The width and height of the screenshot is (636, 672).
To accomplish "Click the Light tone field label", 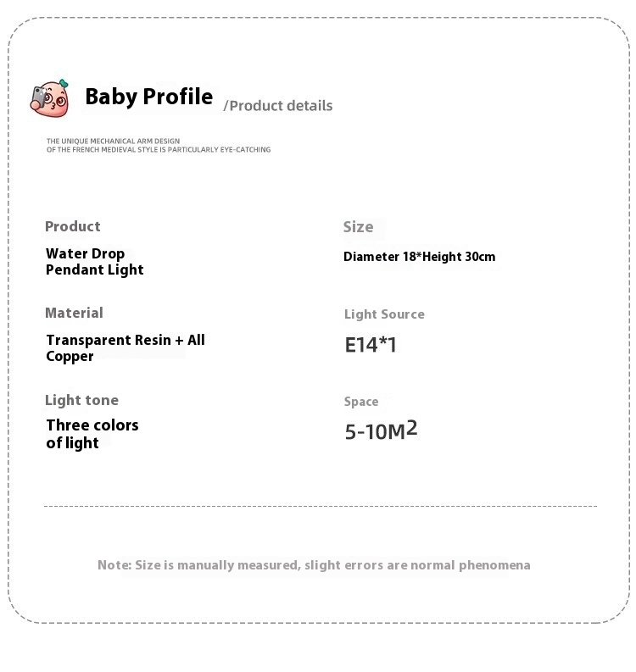I will 81,400.
